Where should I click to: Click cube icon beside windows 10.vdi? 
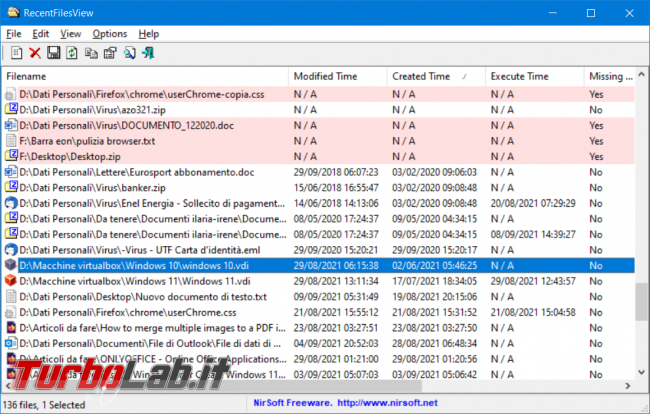pos(10,266)
